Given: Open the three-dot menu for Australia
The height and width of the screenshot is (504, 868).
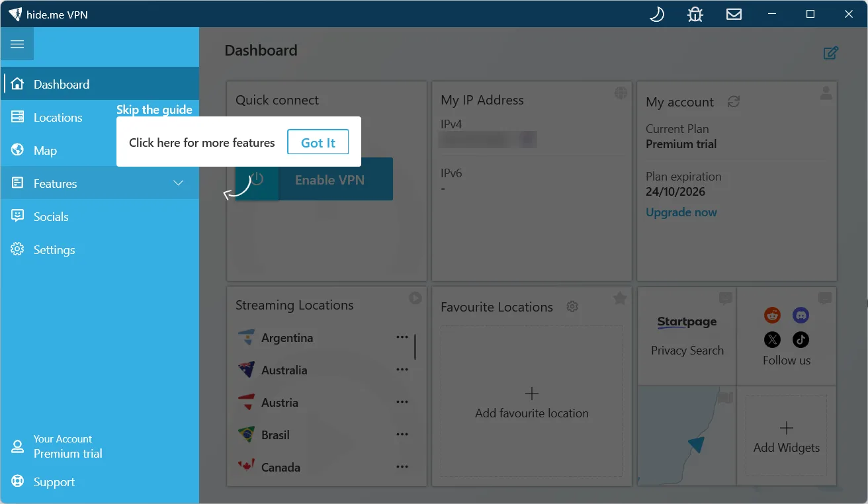Looking at the screenshot, I should (402, 370).
